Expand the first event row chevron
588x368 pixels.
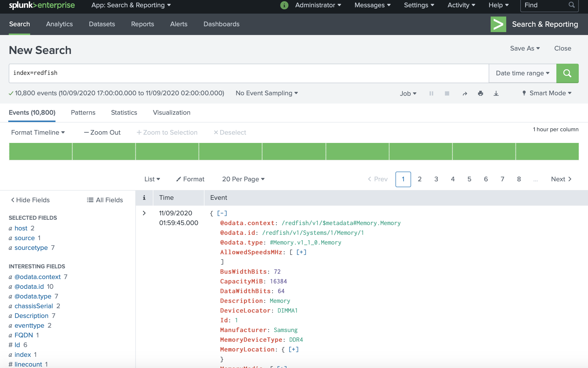(144, 213)
